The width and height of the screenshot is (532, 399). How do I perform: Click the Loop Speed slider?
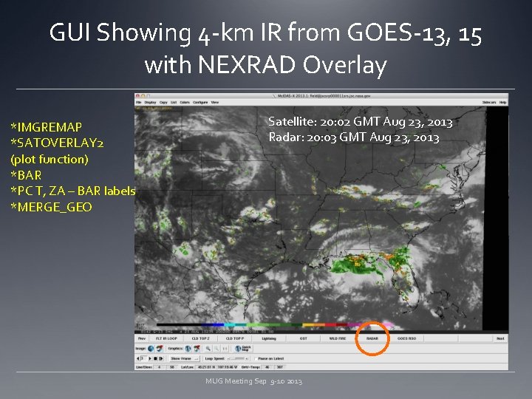tap(238, 358)
